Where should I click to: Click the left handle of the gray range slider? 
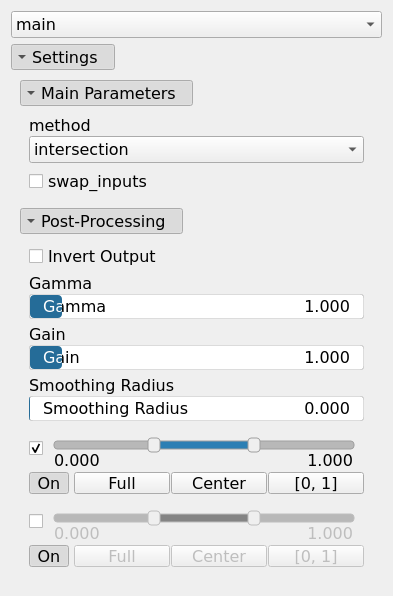coord(154,518)
